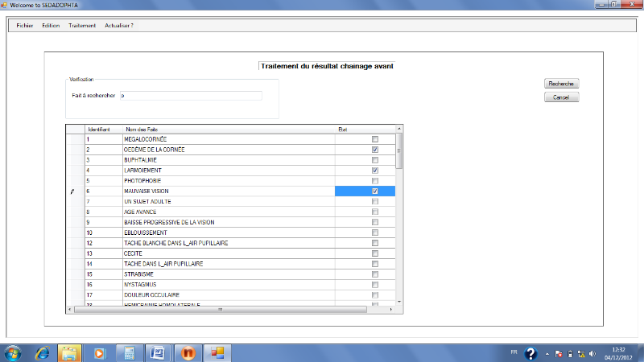Click the But column header
644x362 pixels.
365,130
